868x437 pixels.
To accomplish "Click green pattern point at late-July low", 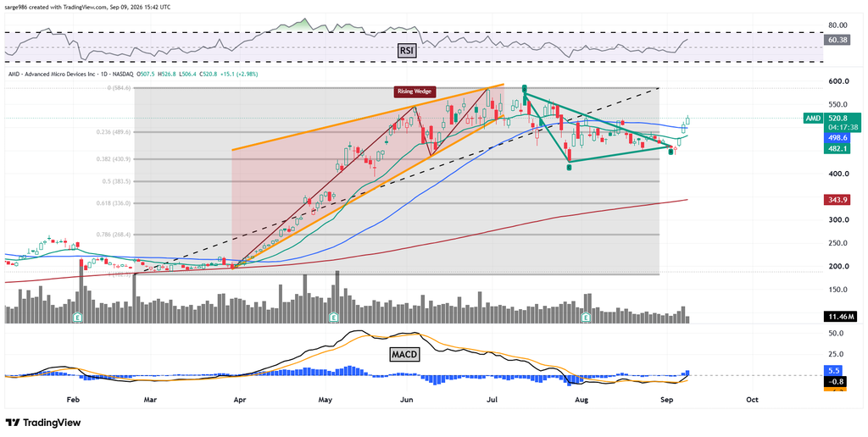I will pos(569,166).
